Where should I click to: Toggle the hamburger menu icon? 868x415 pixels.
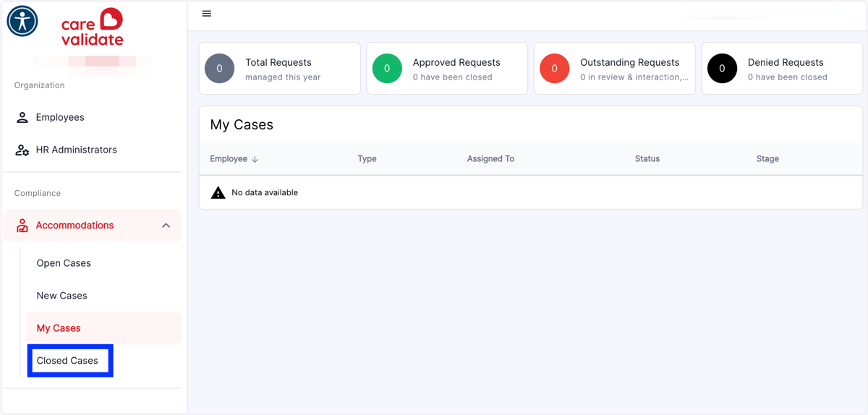(x=207, y=14)
